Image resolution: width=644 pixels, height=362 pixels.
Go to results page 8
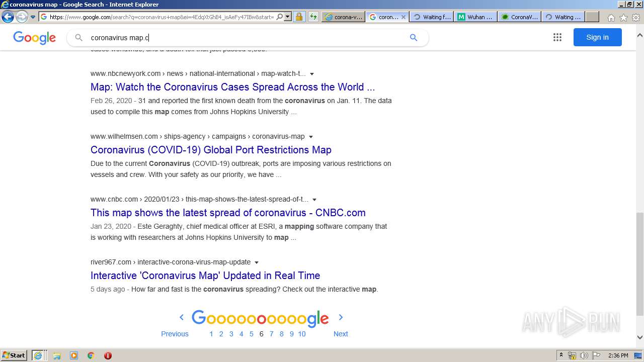tap(281, 334)
